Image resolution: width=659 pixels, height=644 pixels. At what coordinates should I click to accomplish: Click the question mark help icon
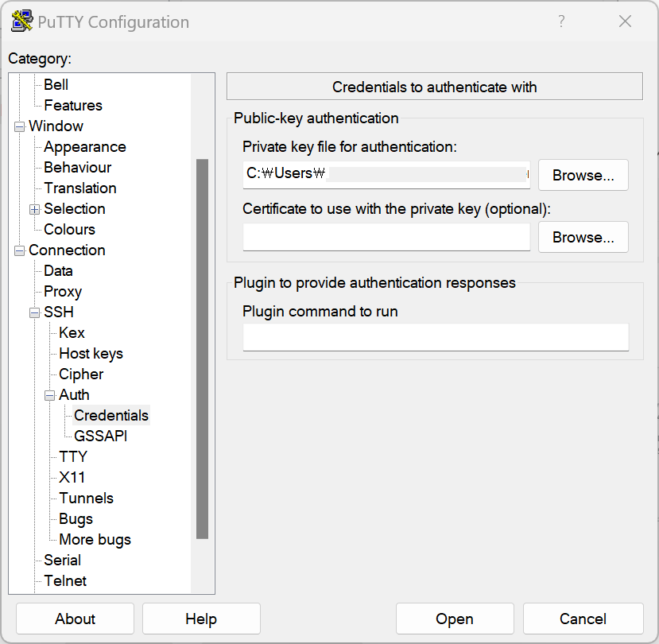tap(561, 21)
